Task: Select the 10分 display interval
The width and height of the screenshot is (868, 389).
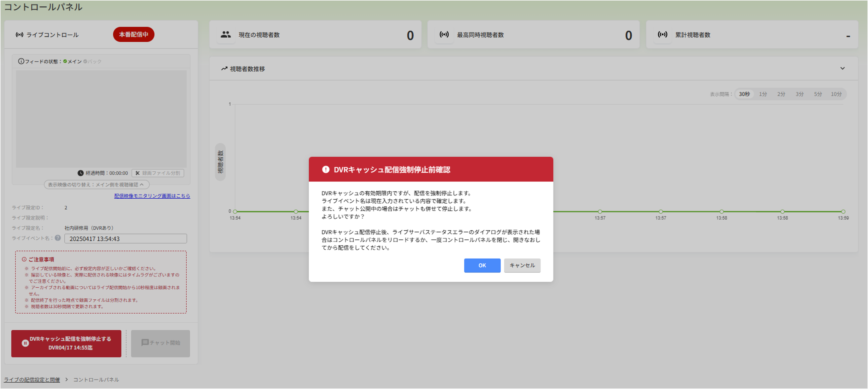Action: (836, 94)
